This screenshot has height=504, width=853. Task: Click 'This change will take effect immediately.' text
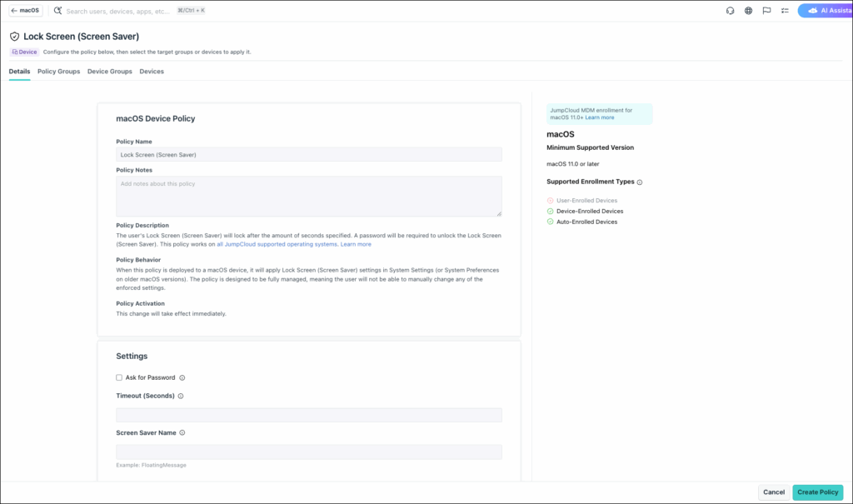[x=171, y=314]
